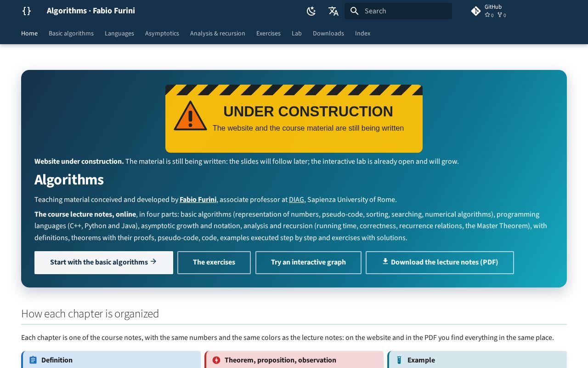
Task: Click the Definition clipboard icon
Action: point(33,360)
